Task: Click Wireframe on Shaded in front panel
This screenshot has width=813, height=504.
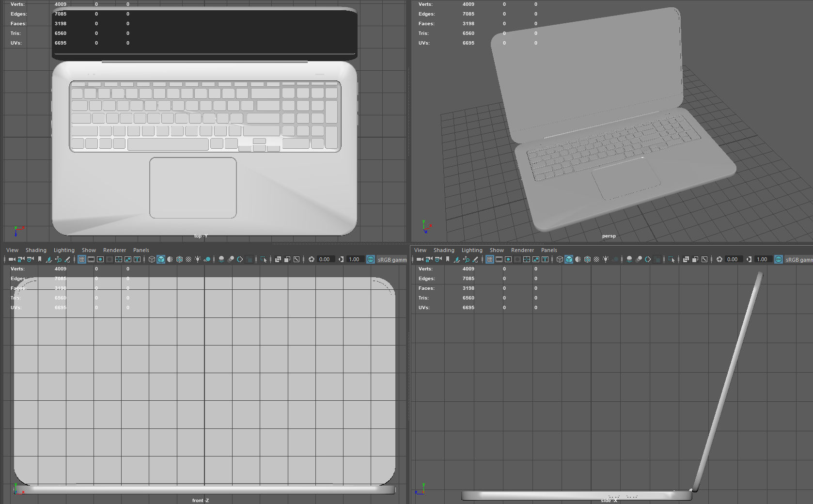Action: [179, 259]
